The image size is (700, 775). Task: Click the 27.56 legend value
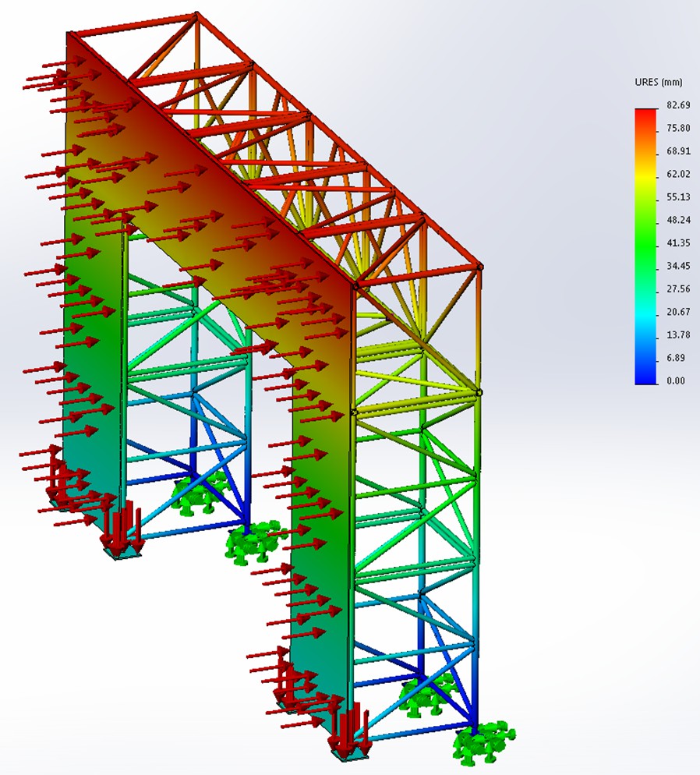[x=677, y=288]
